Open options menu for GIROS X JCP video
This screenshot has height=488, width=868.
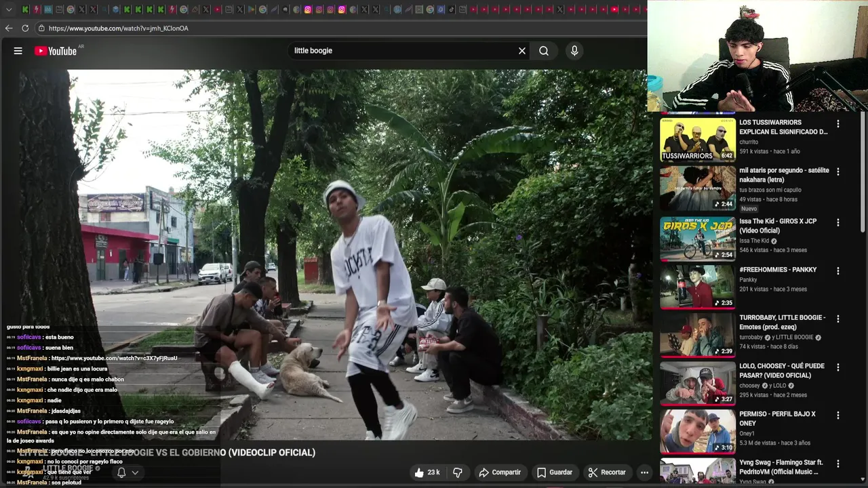coord(838,222)
